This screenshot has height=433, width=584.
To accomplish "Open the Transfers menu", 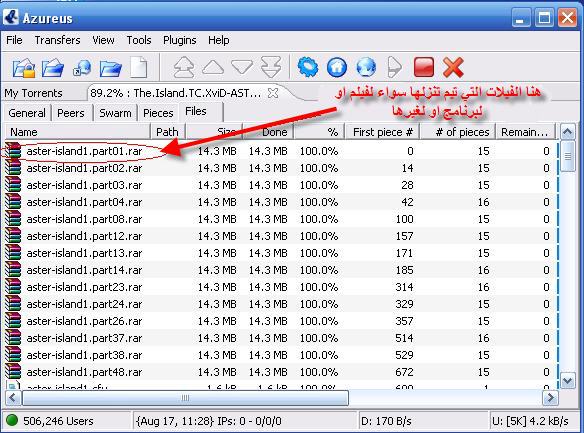I will click(57, 40).
